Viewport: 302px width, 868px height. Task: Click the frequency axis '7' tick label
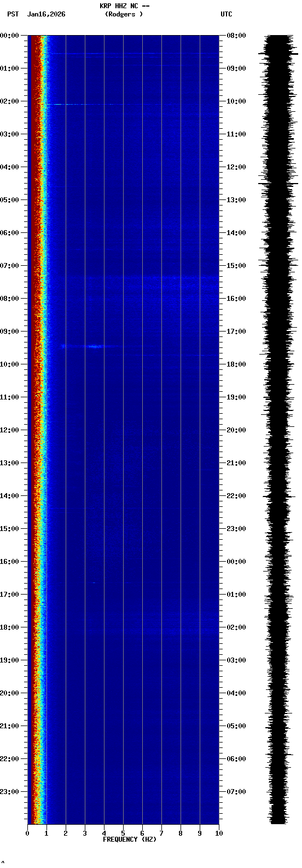[161, 833]
